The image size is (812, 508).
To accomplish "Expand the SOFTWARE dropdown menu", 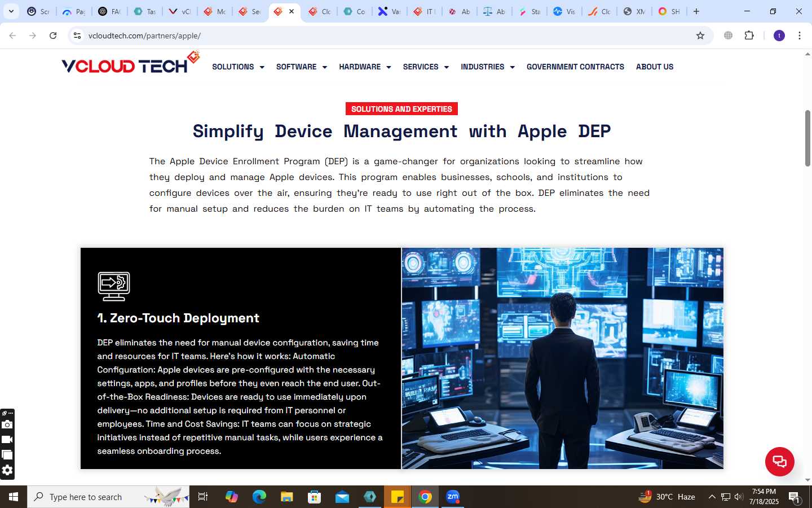I will click(x=302, y=67).
